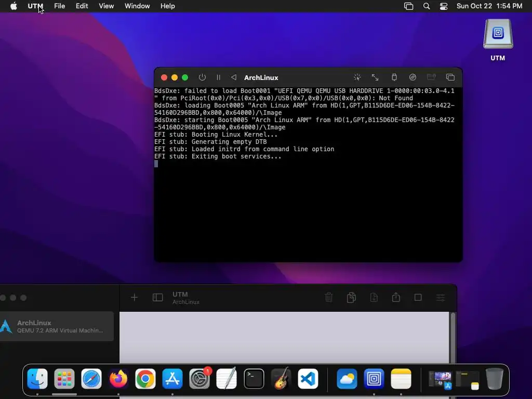
Task: Open the minimized screenshot thumbnail in Dock
Action: [441, 379]
